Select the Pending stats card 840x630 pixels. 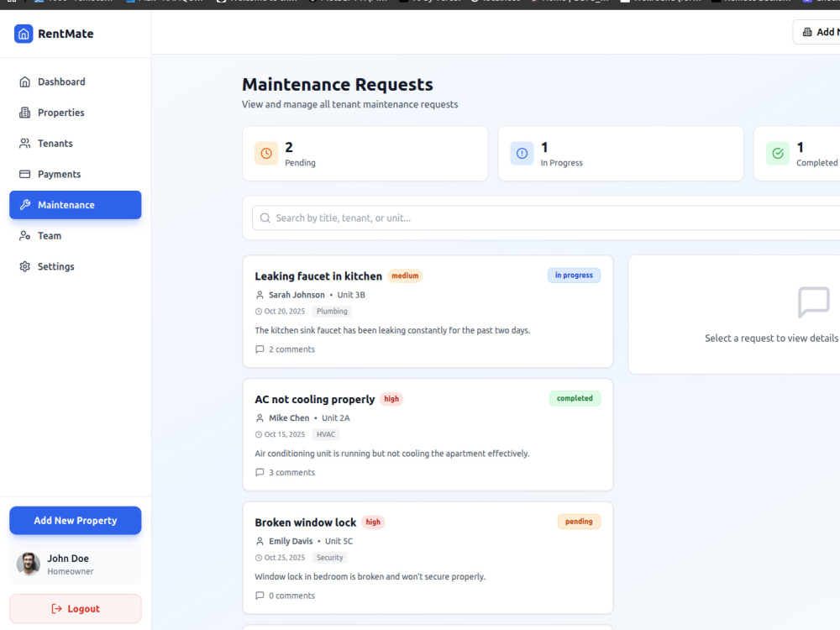(x=365, y=153)
